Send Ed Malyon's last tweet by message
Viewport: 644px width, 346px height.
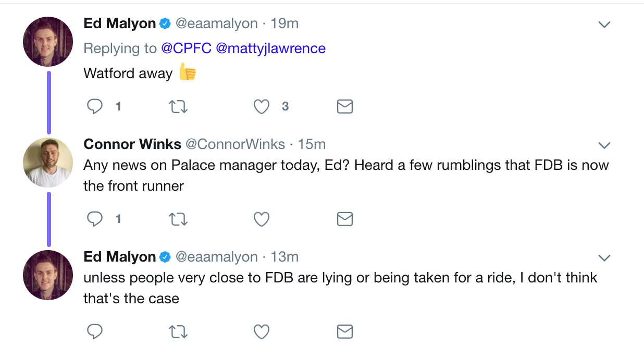[345, 331]
